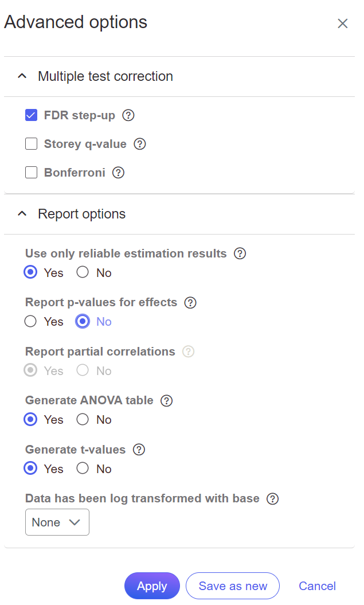Choose No for Generate ANOVA table

[83, 420]
